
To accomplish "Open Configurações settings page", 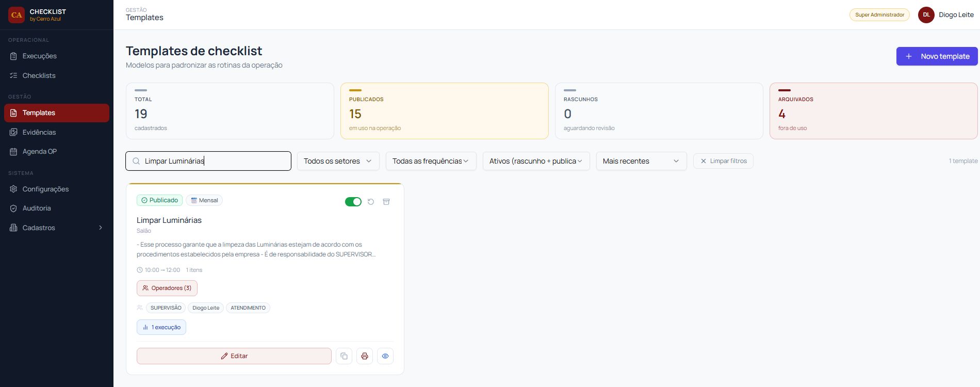I will click(57, 189).
